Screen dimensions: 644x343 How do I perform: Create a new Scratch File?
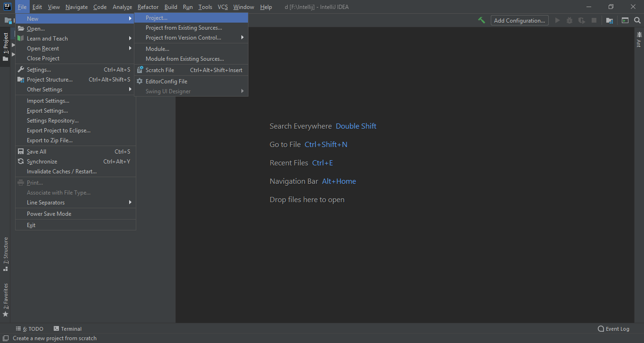(x=191, y=70)
